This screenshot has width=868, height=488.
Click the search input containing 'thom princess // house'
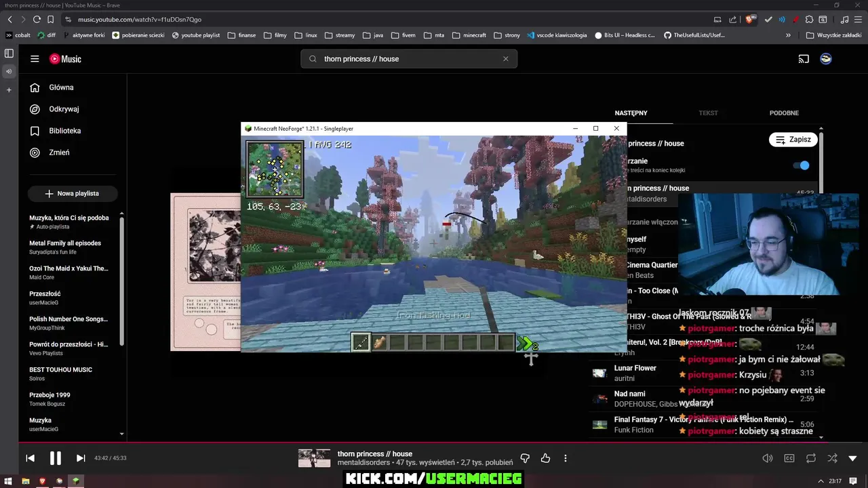pyautogui.click(x=409, y=59)
